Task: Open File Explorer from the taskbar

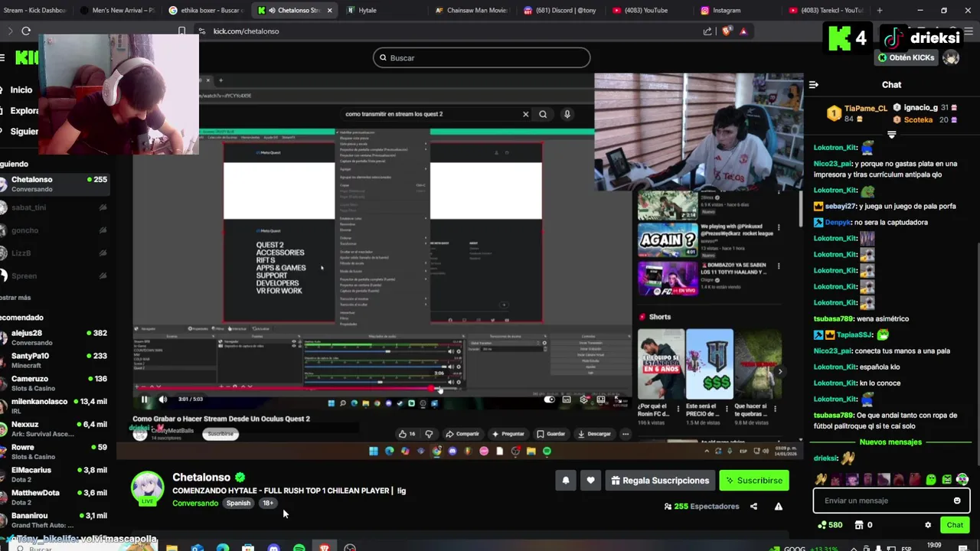Action: [171, 548]
